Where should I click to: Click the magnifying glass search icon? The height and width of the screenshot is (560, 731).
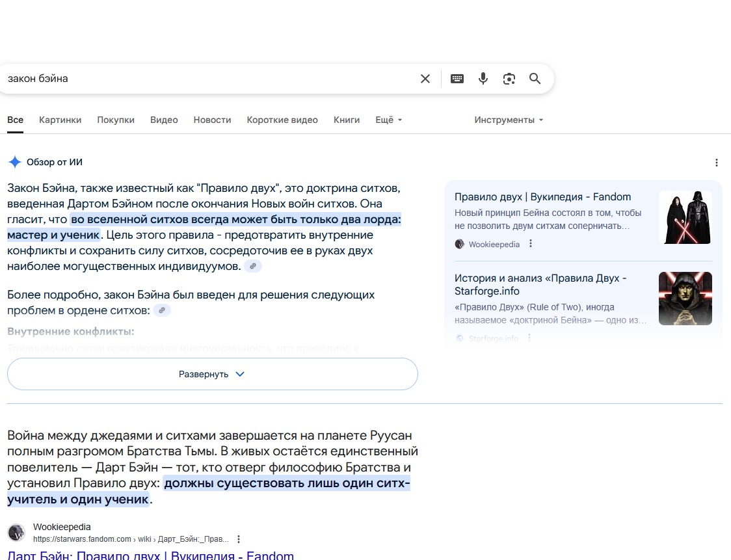535,79
